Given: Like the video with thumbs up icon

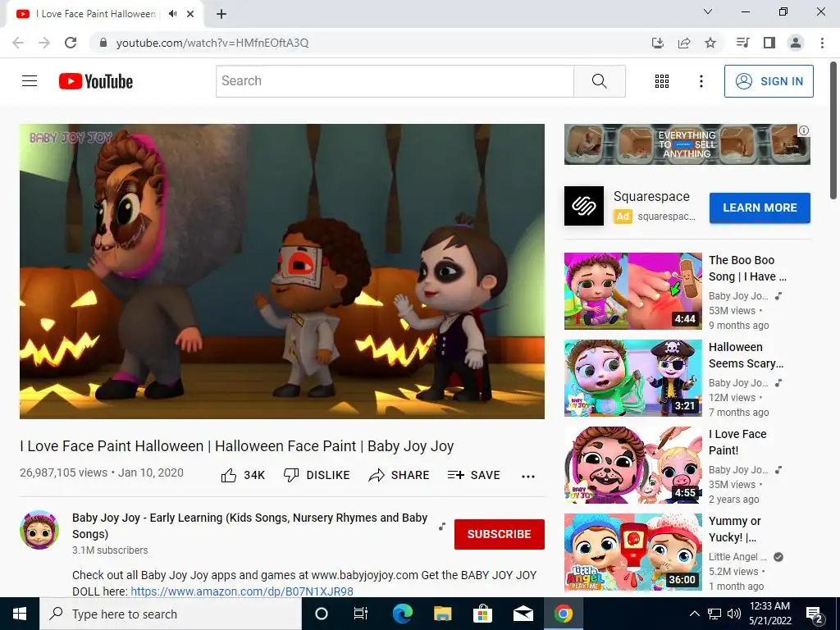Looking at the screenshot, I should [229, 475].
